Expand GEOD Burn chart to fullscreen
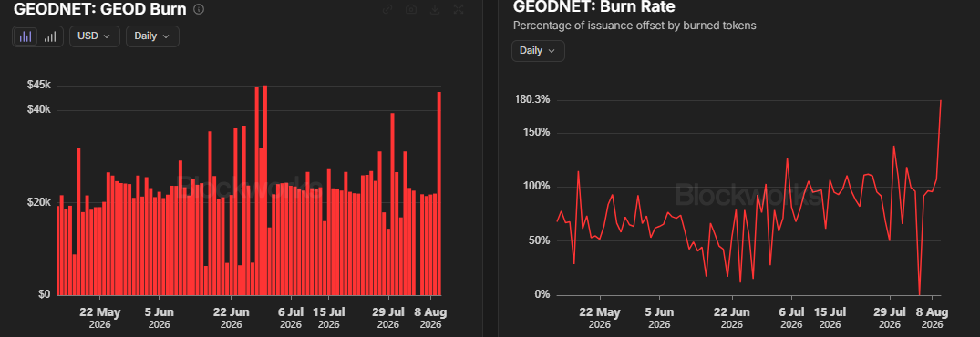The image size is (980, 337). tap(459, 9)
